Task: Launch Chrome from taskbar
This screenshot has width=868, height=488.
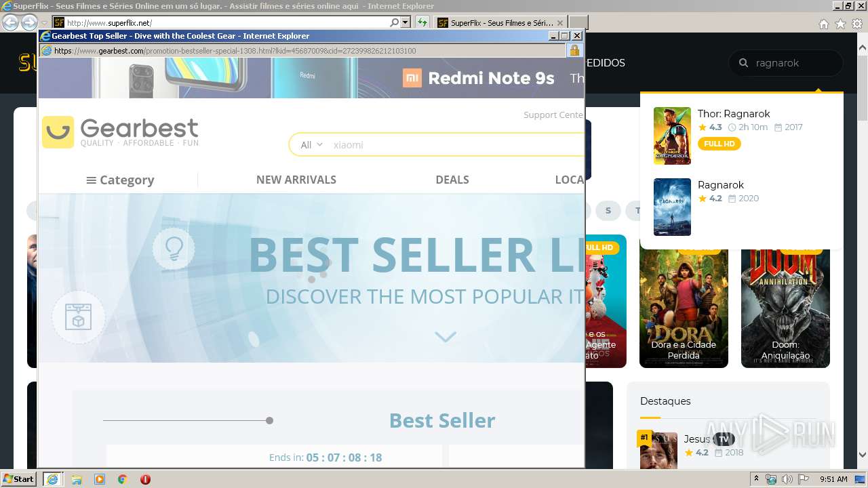Action: 123,479
